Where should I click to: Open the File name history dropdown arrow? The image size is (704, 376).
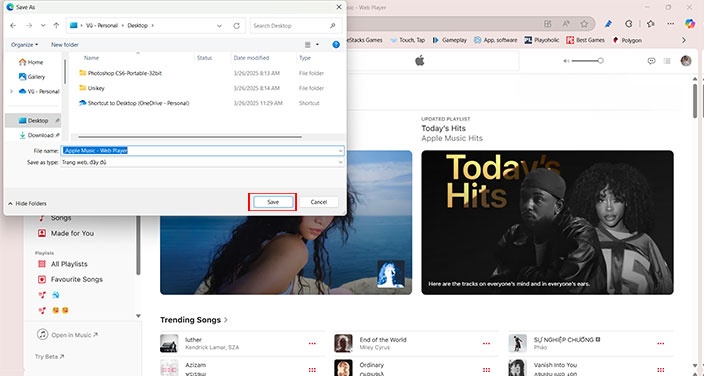coord(341,150)
